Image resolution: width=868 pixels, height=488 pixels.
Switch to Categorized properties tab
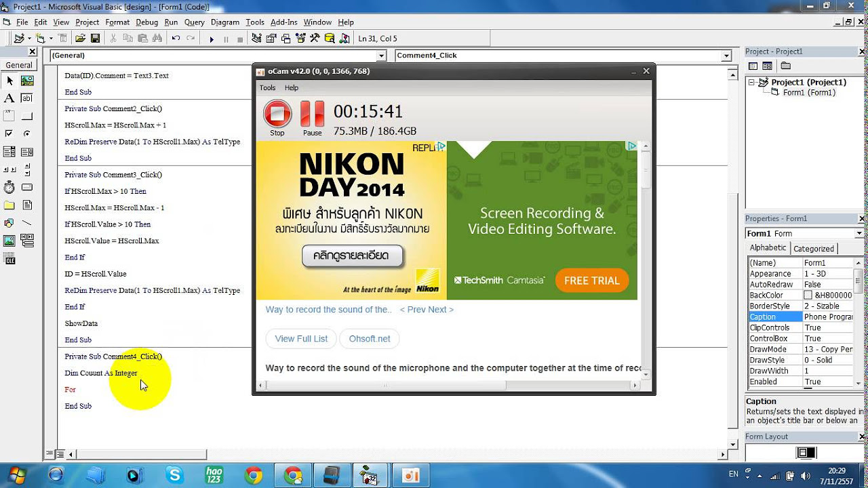pyautogui.click(x=813, y=249)
